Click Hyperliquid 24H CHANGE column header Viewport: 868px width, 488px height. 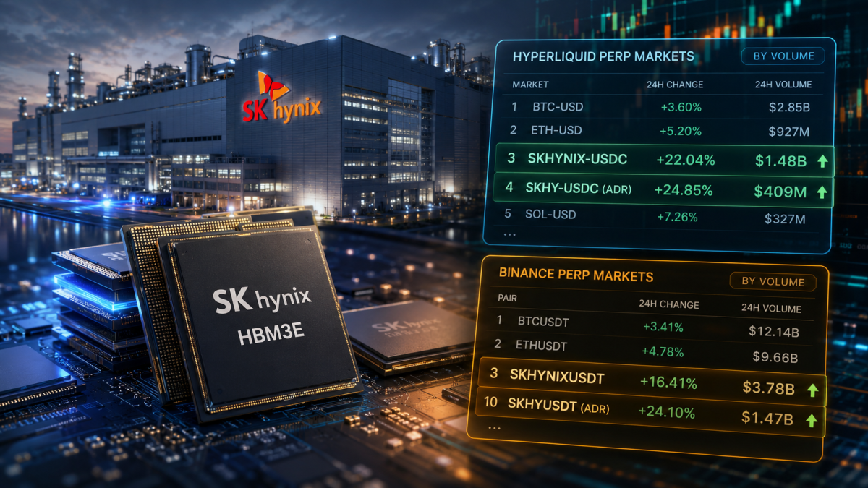click(x=675, y=85)
